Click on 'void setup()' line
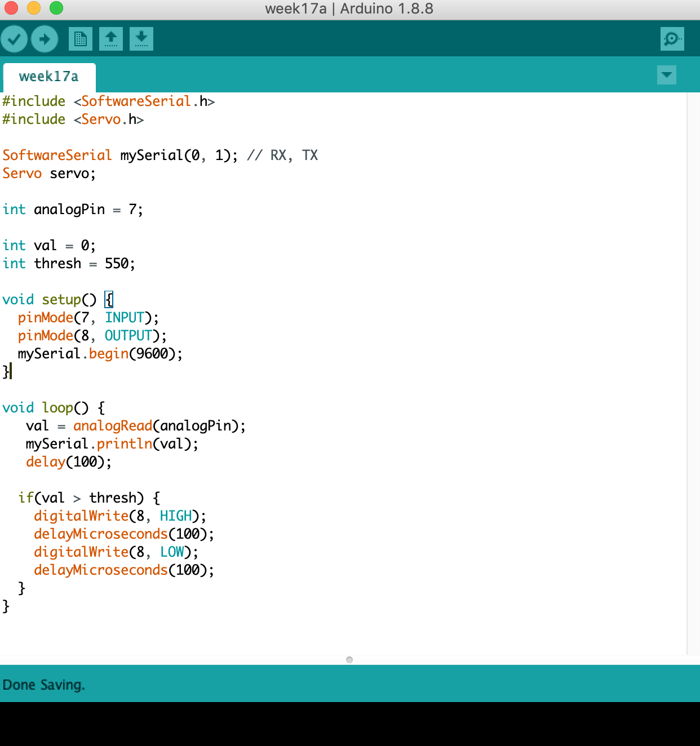 pyautogui.click(x=58, y=300)
